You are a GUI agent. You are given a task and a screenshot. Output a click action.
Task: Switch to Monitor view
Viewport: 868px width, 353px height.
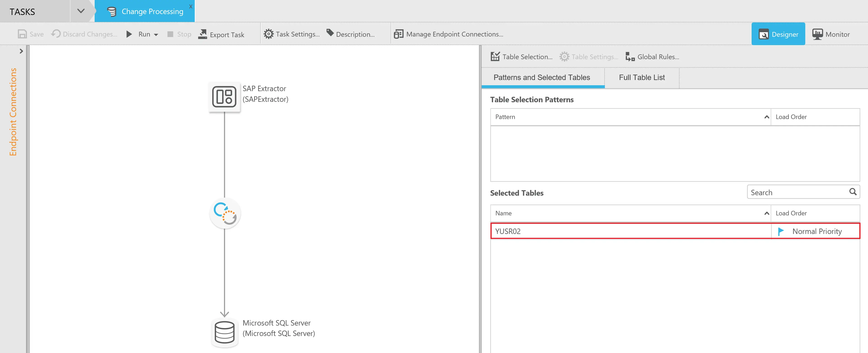pyautogui.click(x=831, y=34)
